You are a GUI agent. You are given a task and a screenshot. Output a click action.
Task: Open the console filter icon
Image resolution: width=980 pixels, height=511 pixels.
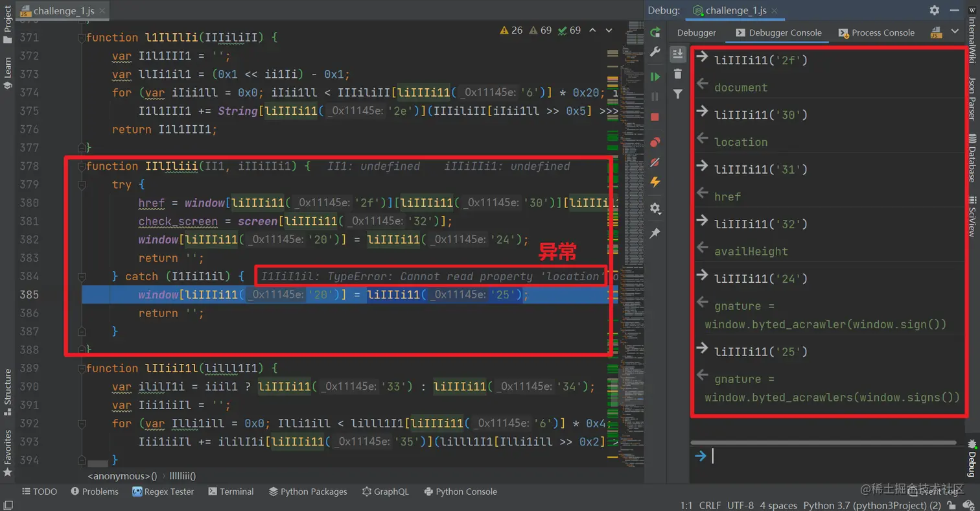[x=678, y=94]
